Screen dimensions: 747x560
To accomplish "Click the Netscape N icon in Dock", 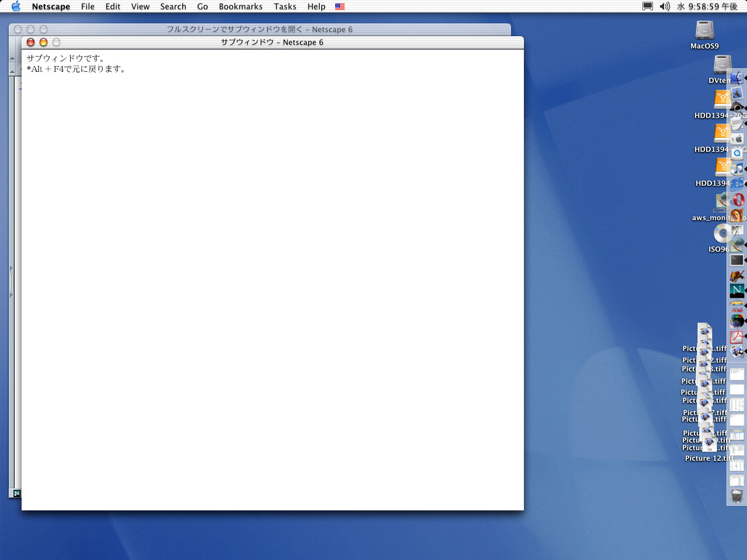I will pyautogui.click(x=737, y=290).
